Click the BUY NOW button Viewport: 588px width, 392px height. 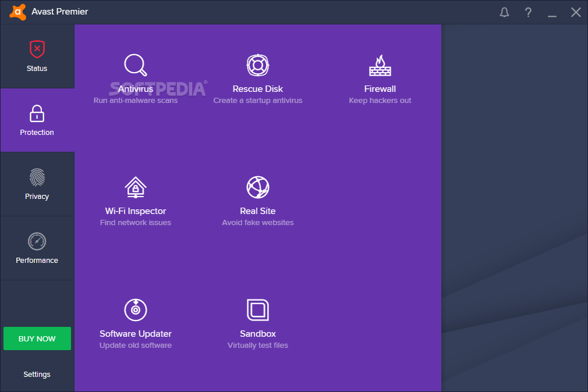(37, 338)
